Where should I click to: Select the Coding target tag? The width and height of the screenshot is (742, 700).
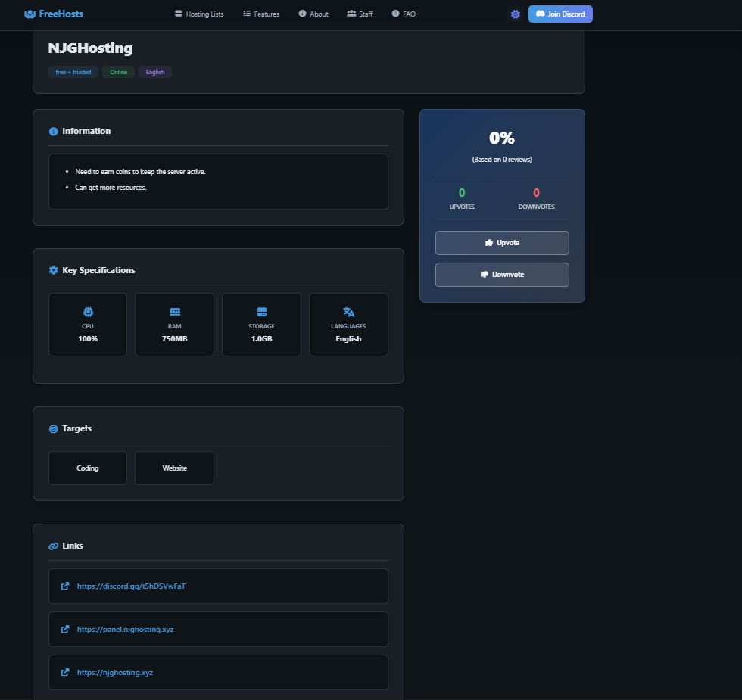87,468
